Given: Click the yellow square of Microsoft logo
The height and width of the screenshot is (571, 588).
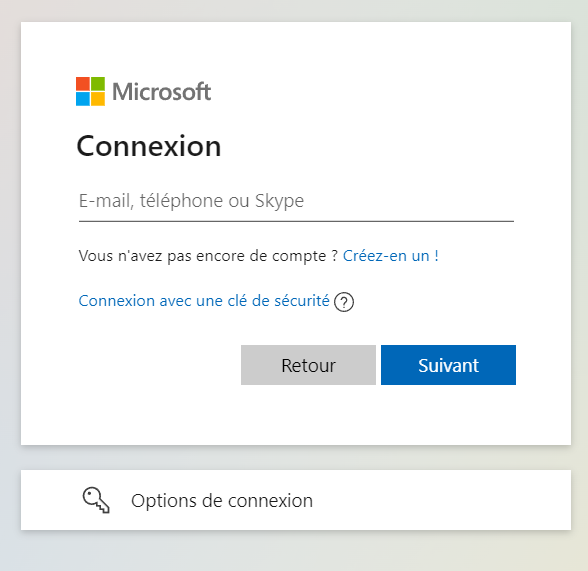Looking at the screenshot, I should [98, 99].
